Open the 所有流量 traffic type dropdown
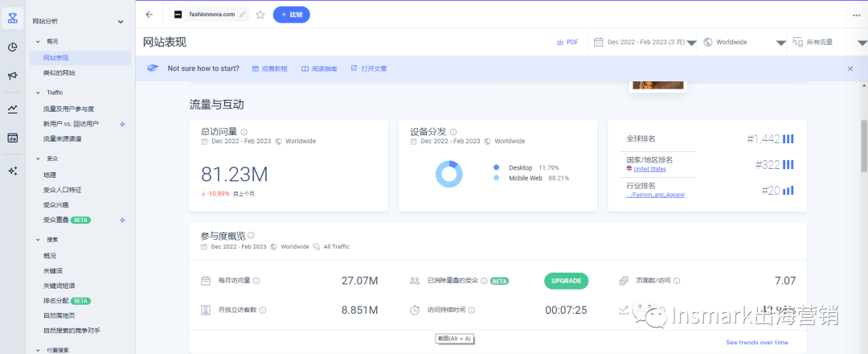 click(x=829, y=42)
